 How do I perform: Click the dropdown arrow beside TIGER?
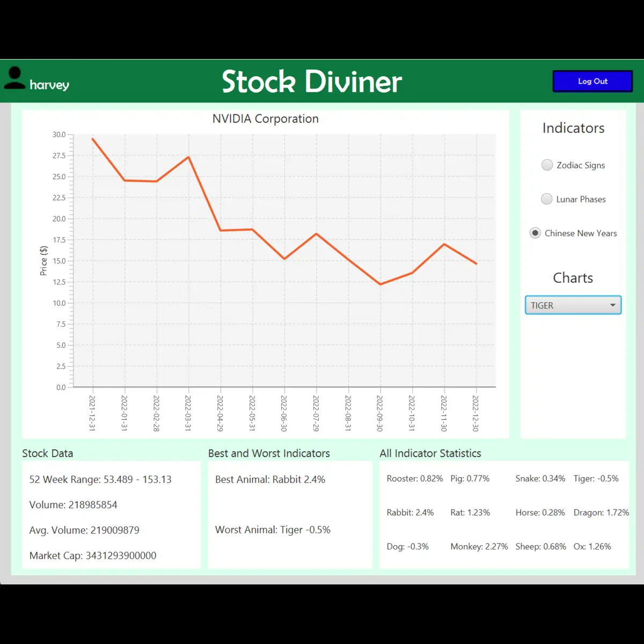[x=612, y=305]
